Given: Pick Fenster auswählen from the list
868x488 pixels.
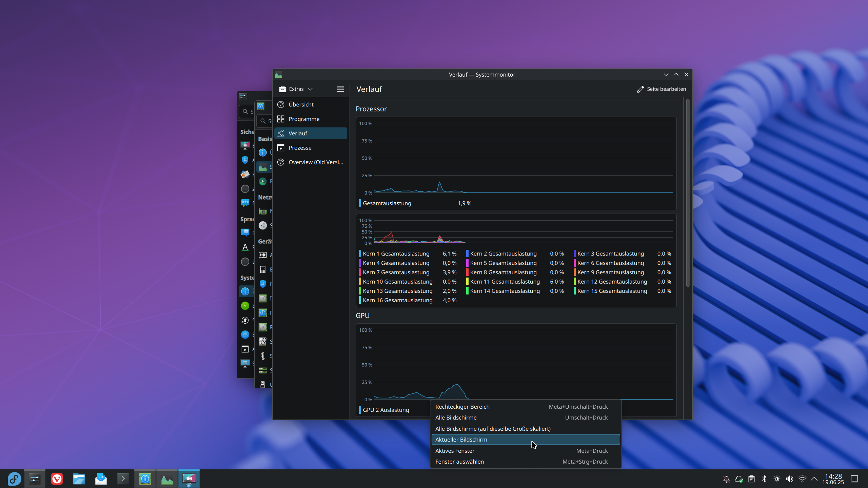Looking at the screenshot, I should coord(459,462).
